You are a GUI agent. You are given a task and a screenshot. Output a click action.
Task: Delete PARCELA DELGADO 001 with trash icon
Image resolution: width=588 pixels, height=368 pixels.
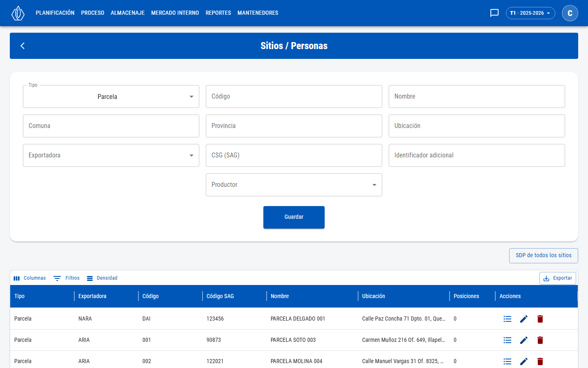[540, 319]
